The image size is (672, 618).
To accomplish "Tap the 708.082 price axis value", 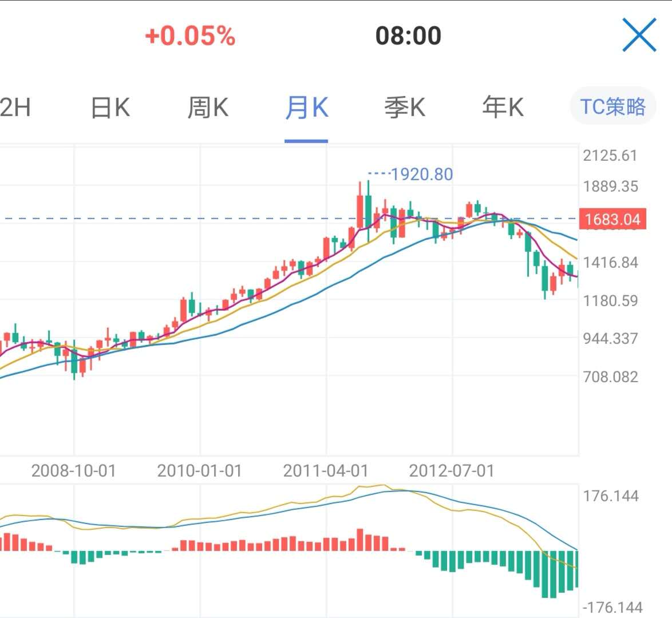I will [x=610, y=377].
